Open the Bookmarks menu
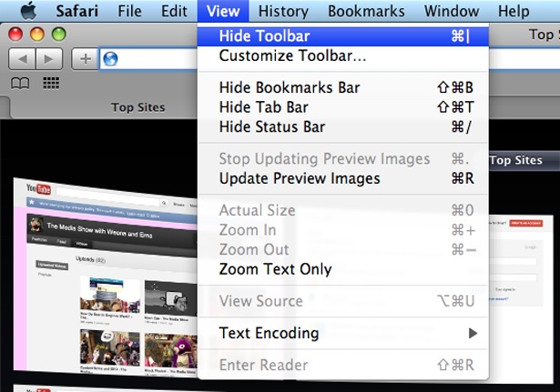560x392 pixels. point(366,11)
